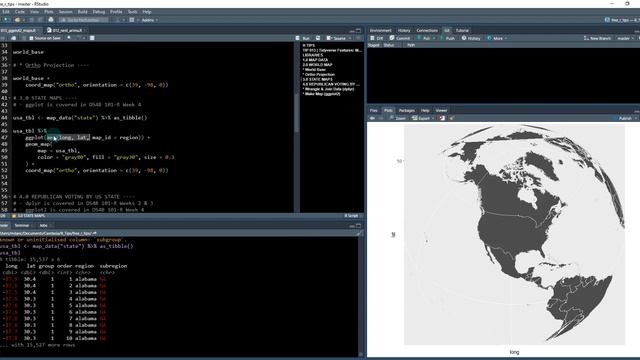Image resolution: width=640 pixels, height=360 pixels.
Task: Switch to the Jobs tab
Action: coord(44,225)
